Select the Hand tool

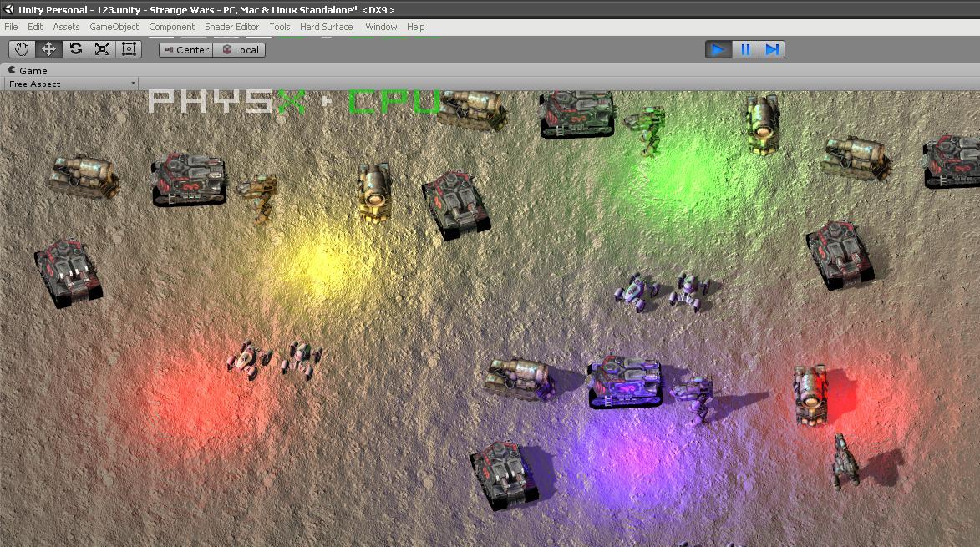[x=22, y=49]
